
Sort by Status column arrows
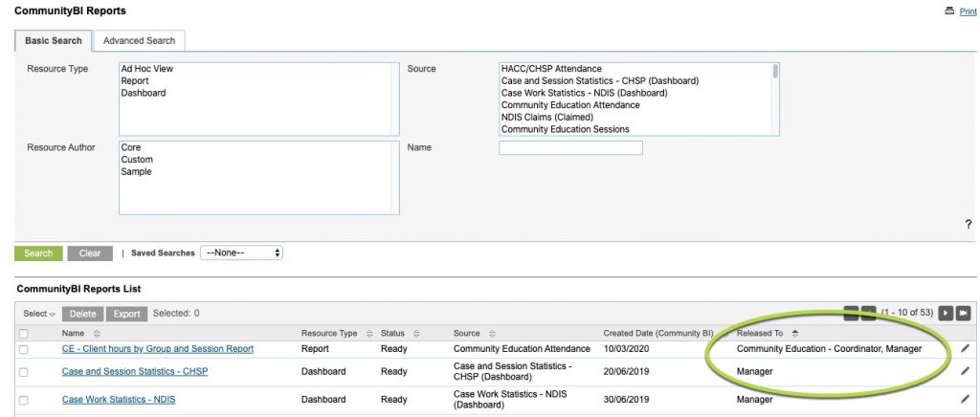(416, 334)
